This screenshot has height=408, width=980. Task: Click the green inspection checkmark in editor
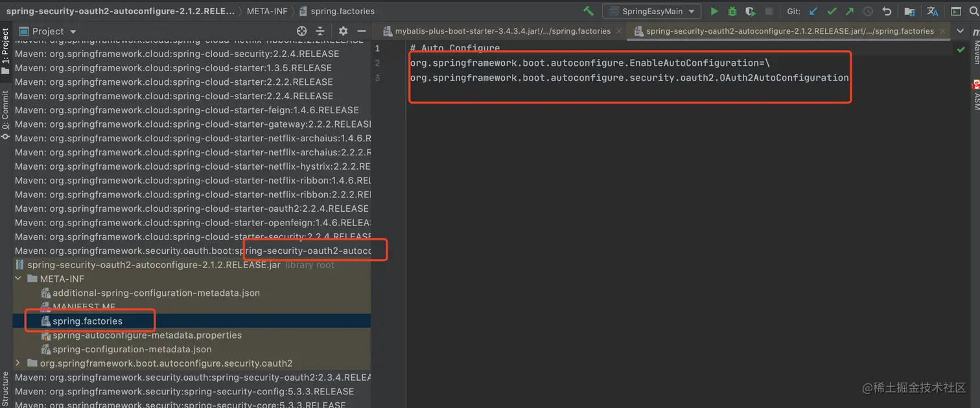[961, 49]
